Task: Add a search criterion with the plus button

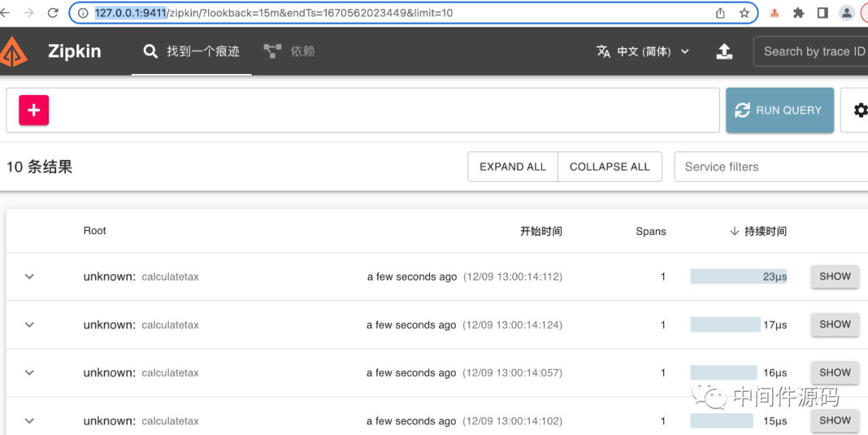Action: 34,109
